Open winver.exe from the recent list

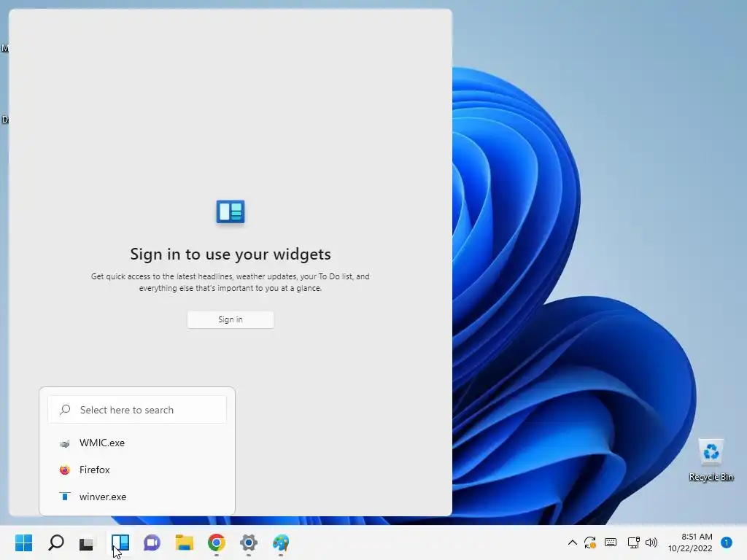coord(137,497)
